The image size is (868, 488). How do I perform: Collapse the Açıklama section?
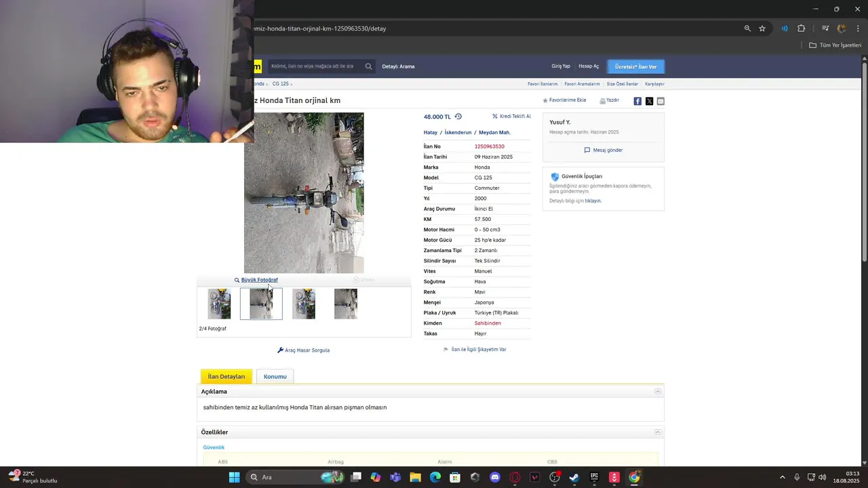click(657, 392)
